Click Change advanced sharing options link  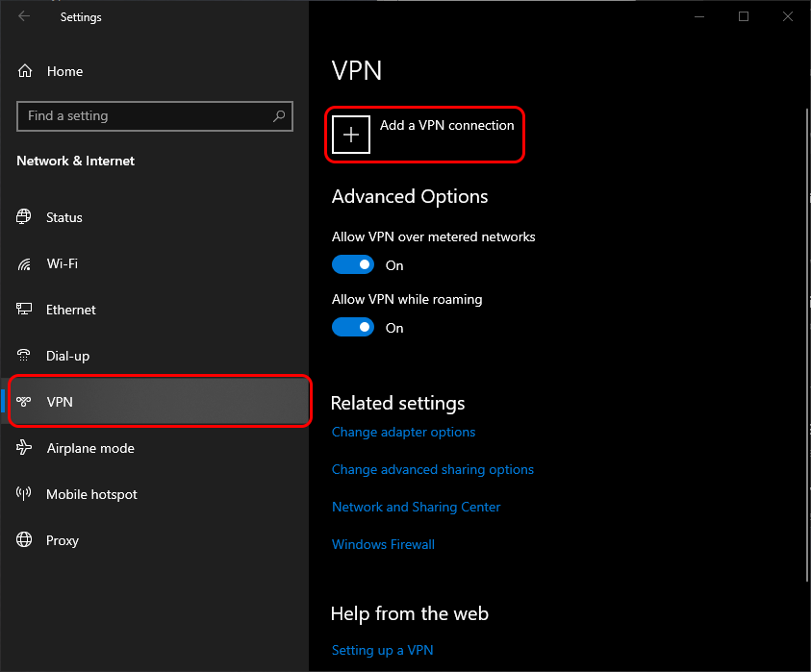click(x=432, y=470)
